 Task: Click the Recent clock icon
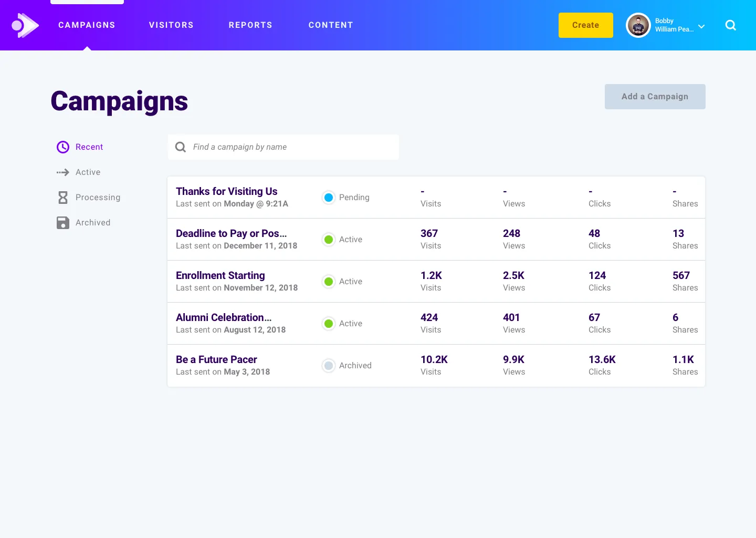[63, 147]
